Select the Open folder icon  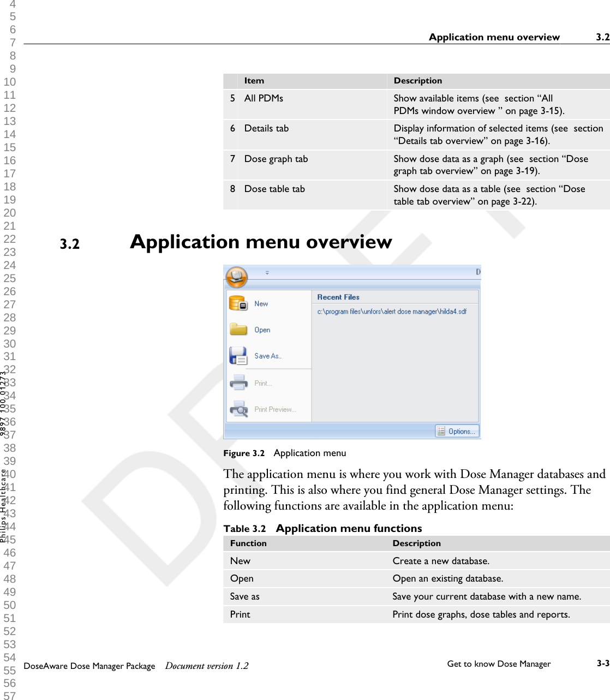coord(238,330)
